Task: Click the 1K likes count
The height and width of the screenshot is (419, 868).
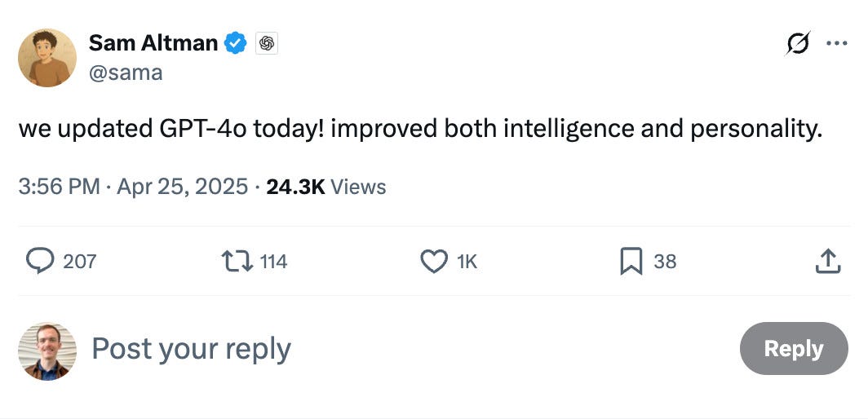Action: [x=467, y=261]
